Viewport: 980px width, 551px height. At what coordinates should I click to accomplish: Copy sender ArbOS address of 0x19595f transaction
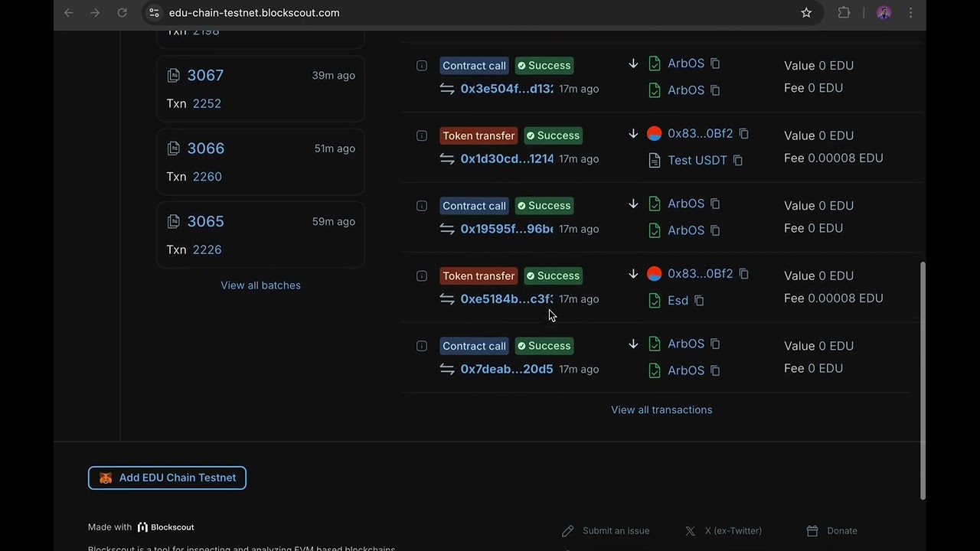click(x=715, y=204)
